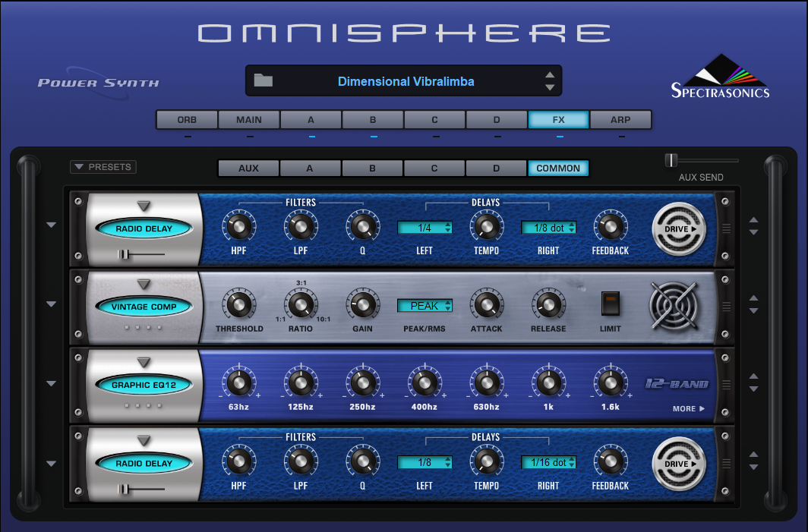Click the TEMPO knob on bottom Radio Delay

(x=487, y=461)
